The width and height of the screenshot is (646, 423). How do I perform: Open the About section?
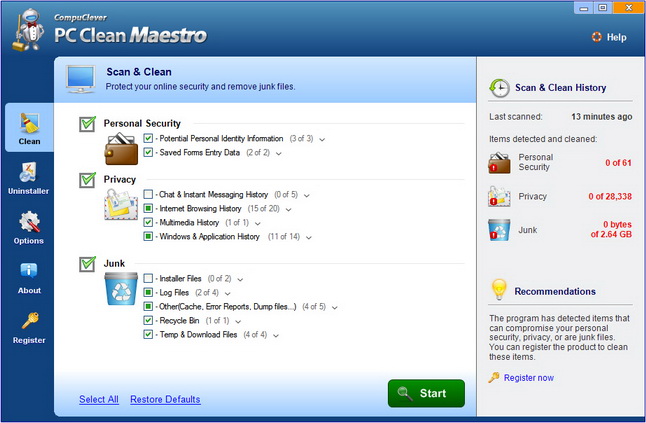[29, 278]
